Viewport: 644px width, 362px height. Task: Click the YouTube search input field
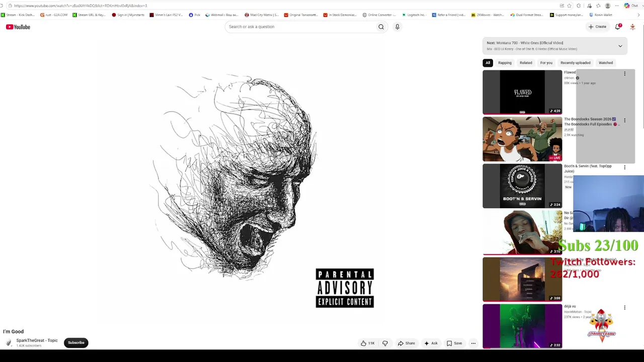301,27
